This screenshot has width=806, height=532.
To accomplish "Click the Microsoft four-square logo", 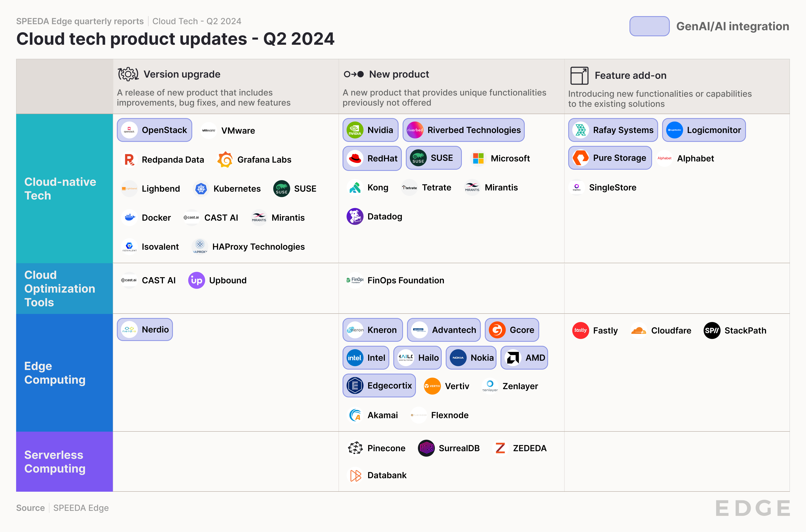I will tap(478, 158).
